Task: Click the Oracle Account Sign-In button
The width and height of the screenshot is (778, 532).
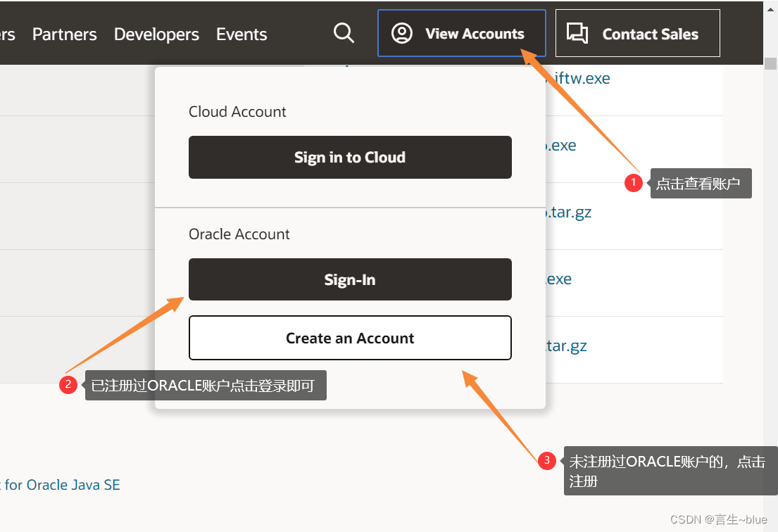Action: pos(350,279)
